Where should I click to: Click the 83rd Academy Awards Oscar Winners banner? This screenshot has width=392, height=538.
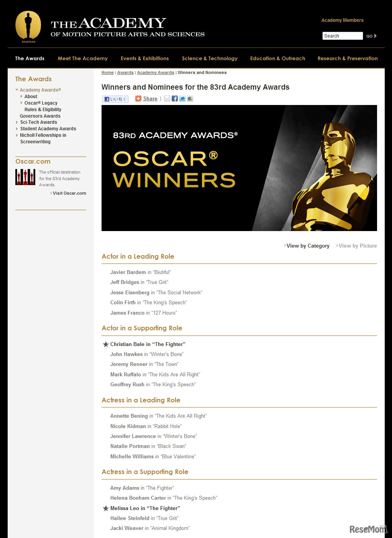coord(239,168)
